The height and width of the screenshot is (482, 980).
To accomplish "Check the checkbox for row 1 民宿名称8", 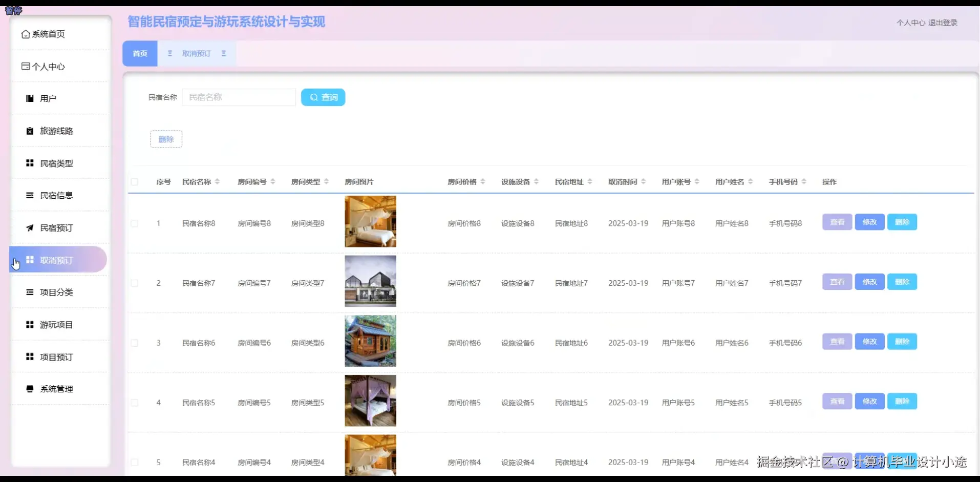I will pyautogui.click(x=135, y=223).
